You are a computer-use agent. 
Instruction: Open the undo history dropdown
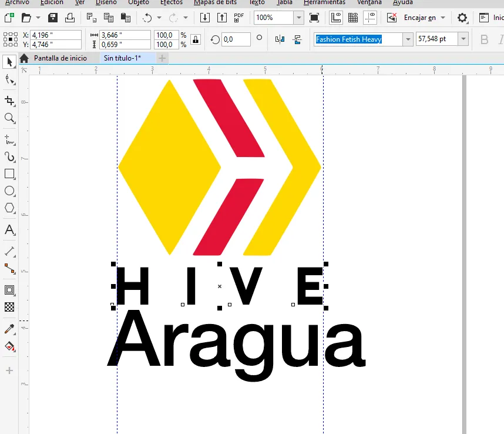click(159, 18)
